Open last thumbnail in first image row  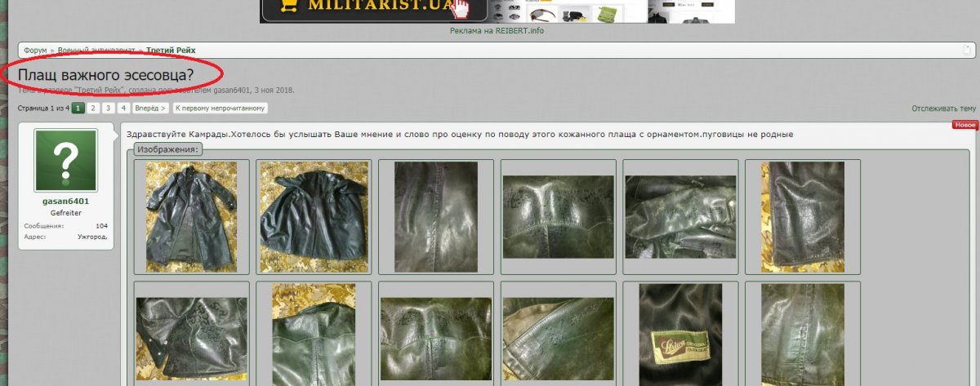[x=802, y=216]
